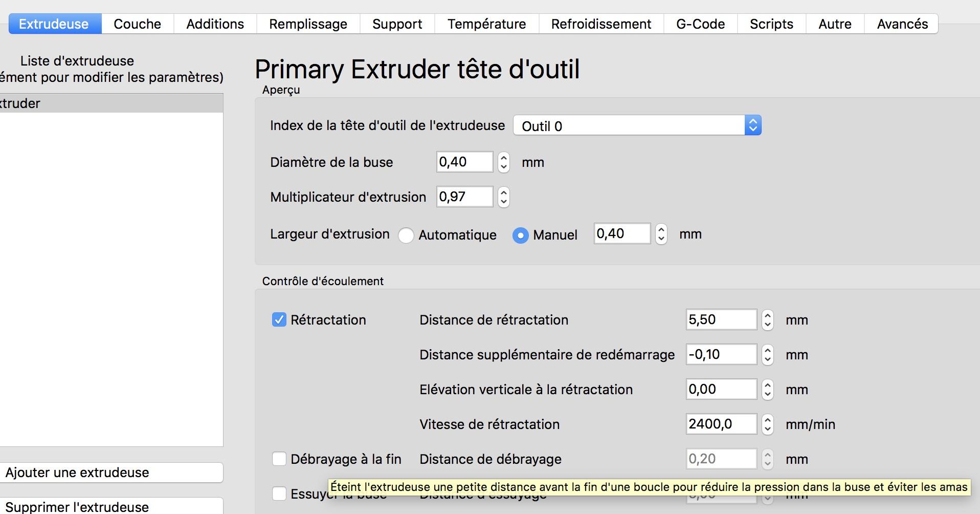This screenshot has width=980, height=514.
Task: Select Automatique extrusion width
Action: pyautogui.click(x=406, y=235)
